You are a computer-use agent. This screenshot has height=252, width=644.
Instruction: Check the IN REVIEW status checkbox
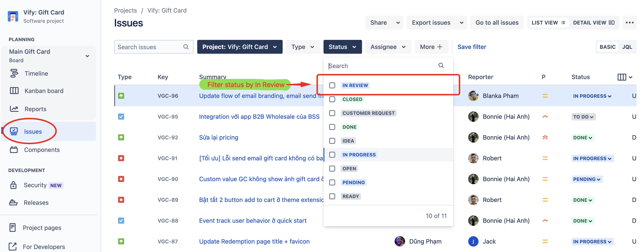coord(332,85)
